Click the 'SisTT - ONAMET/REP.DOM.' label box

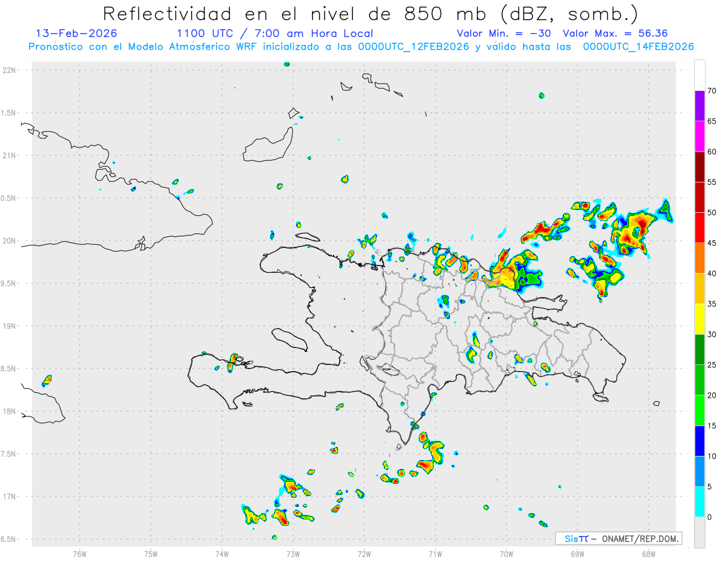click(619, 538)
